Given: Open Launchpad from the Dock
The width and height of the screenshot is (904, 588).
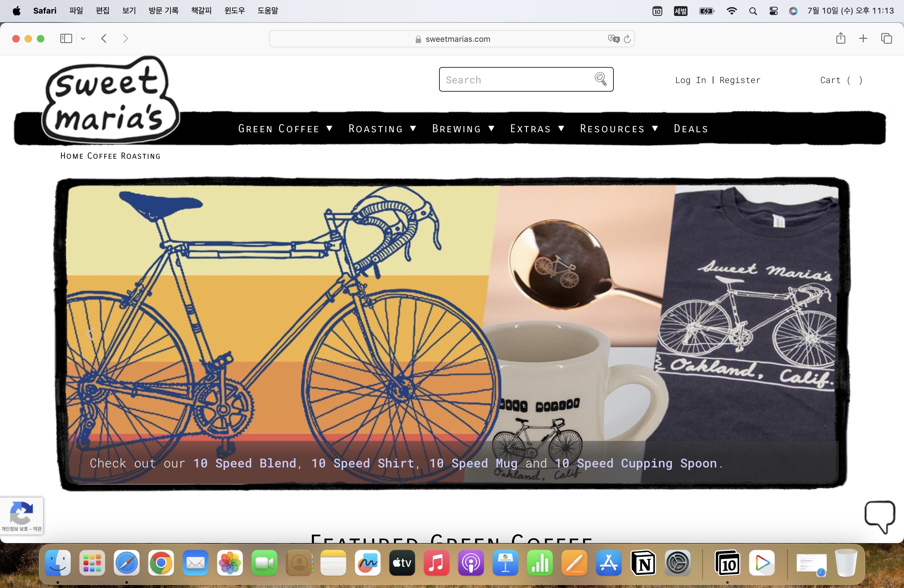Looking at the screenshot, I should pyautogui.click(x=92, y=562).
